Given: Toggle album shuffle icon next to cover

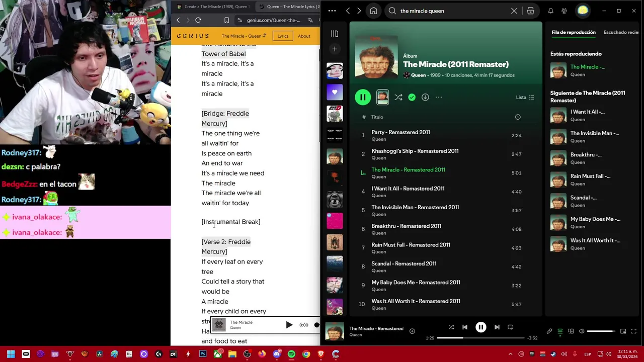Looking at the screenshot, I should [398, 98].
